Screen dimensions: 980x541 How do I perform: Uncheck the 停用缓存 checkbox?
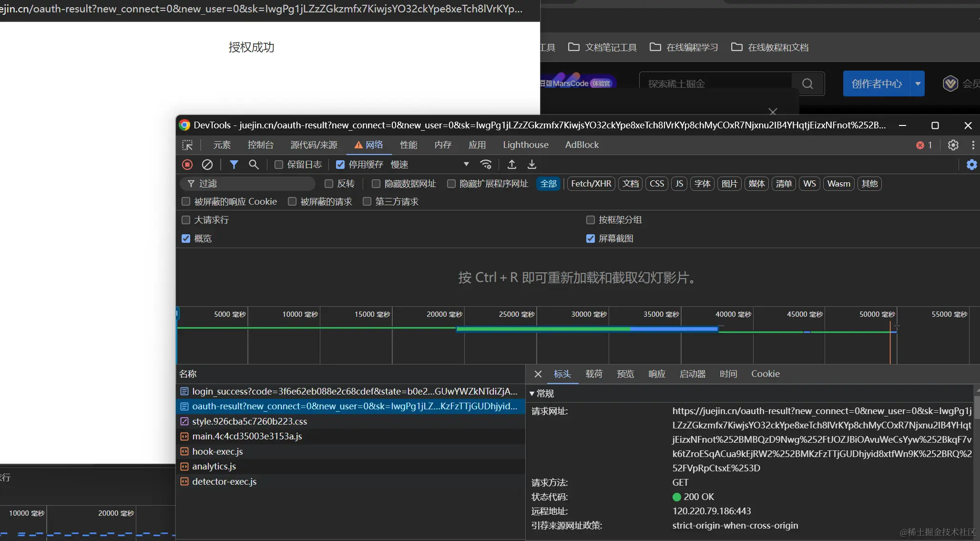point(340,165)
